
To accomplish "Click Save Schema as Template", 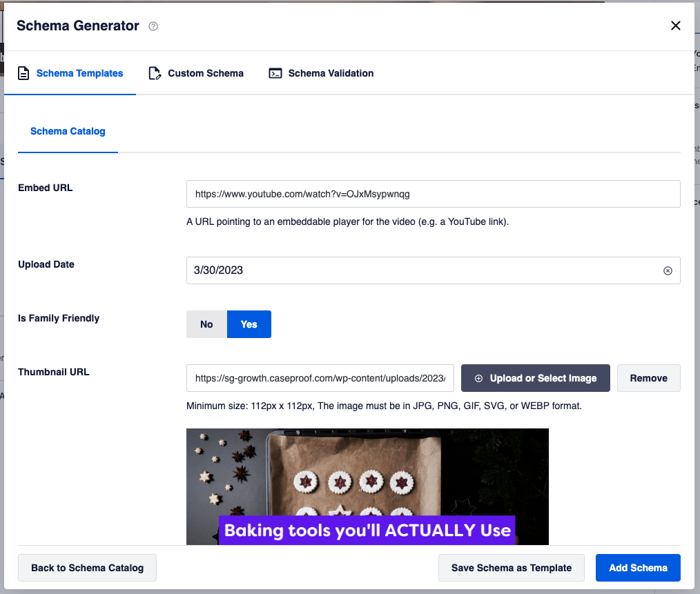I will (511, 568).
